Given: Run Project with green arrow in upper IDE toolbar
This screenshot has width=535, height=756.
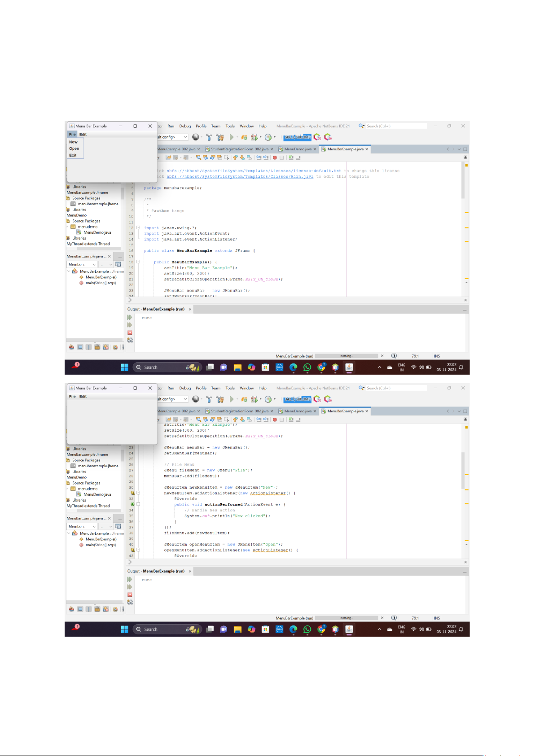Looking at the screenshot, I should [x=232, y=137].
